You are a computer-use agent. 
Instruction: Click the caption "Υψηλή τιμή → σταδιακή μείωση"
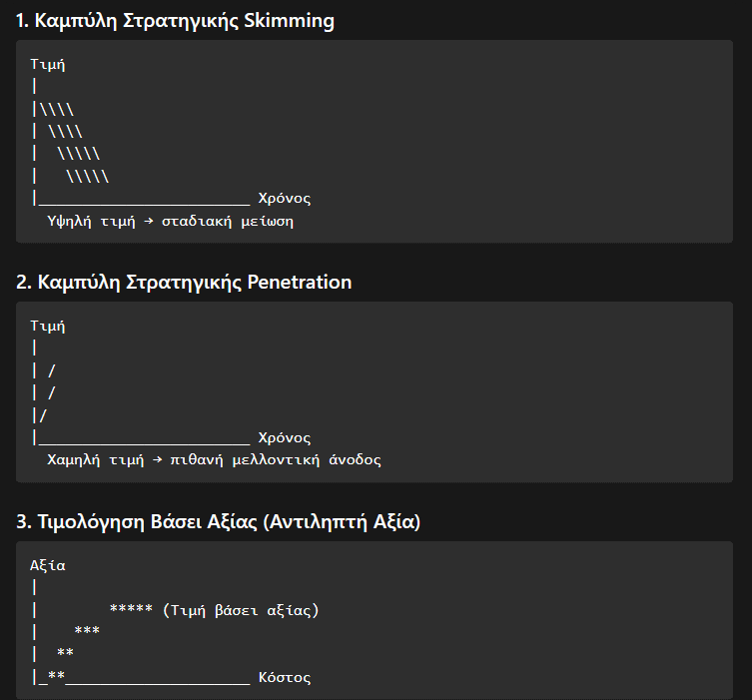click(170, 221)
